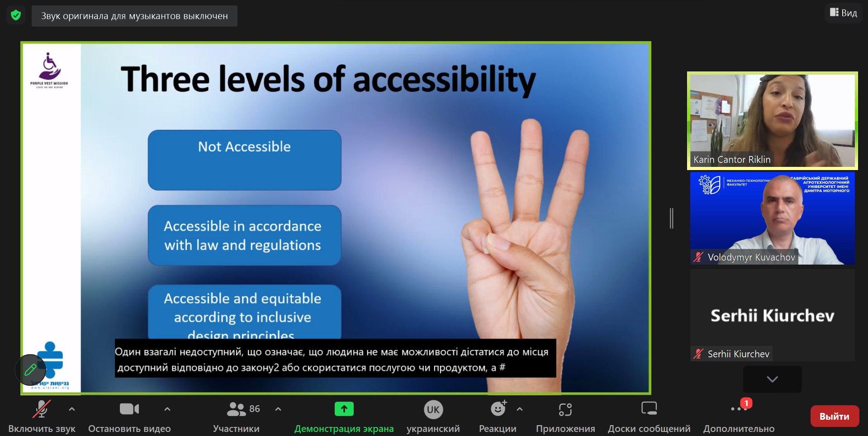Open Доски сообщений whiteboards
The height and width of the screenshot is (436, 868).
(649, 417)
